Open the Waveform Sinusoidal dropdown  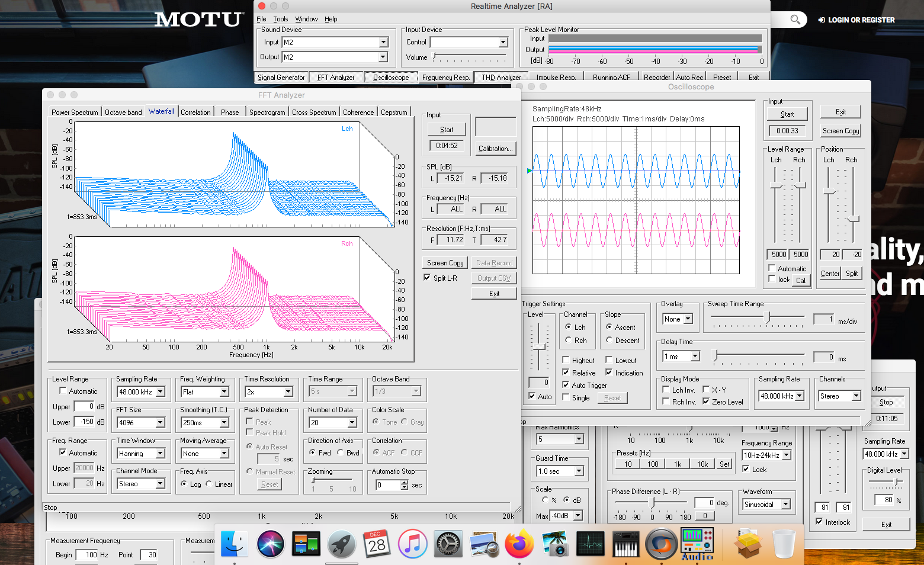pyautogui.click(x=766, y=504)
